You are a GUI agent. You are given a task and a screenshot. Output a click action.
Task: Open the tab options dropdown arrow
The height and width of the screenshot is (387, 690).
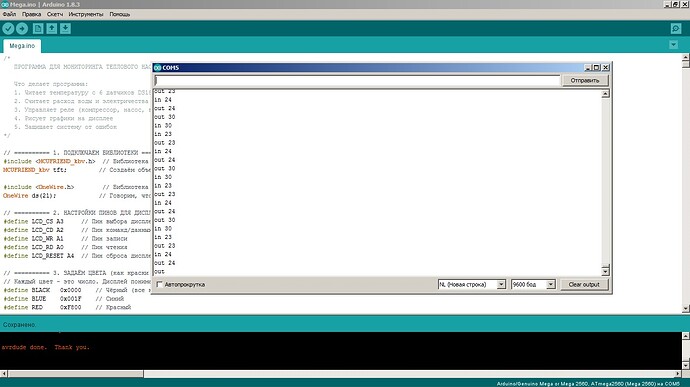coord(673,44)
